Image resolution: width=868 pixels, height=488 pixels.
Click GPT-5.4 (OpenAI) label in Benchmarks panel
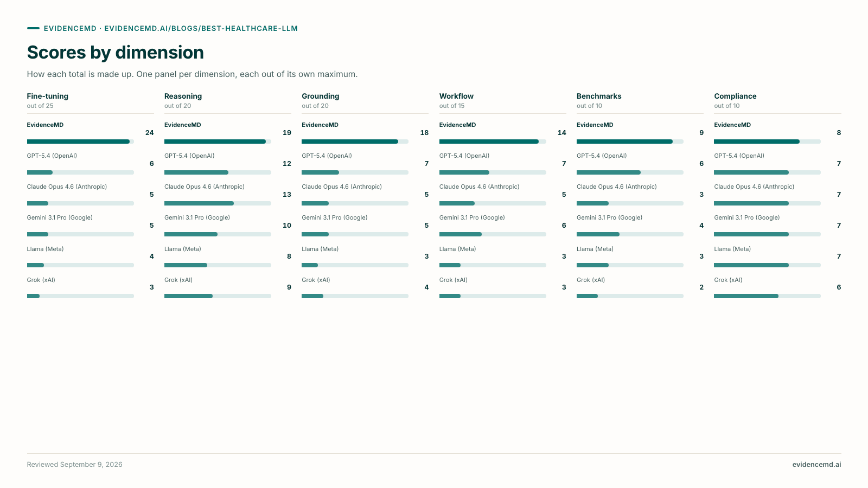coord(602,156)
